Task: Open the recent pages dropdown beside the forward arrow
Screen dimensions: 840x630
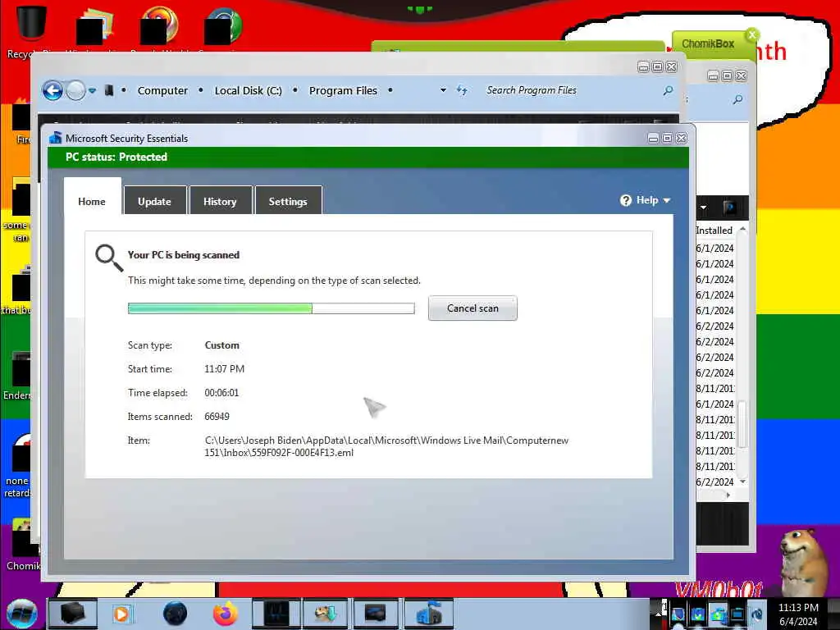Action: 92,90
